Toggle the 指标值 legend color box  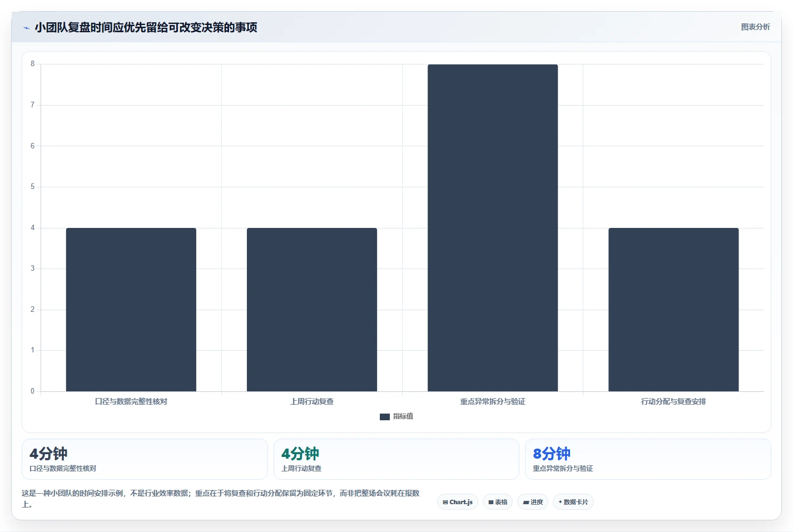coord(384,416)
